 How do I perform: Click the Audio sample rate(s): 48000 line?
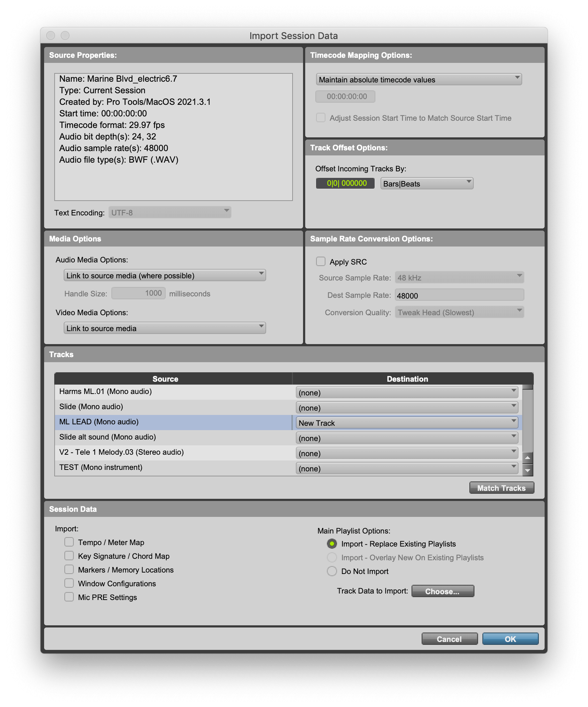click(x=114, y=148)
